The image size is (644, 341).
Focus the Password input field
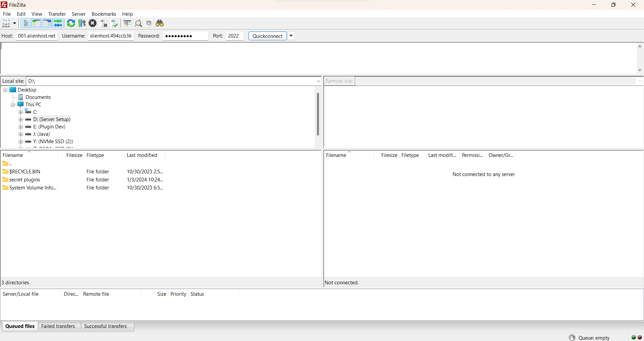185,36
